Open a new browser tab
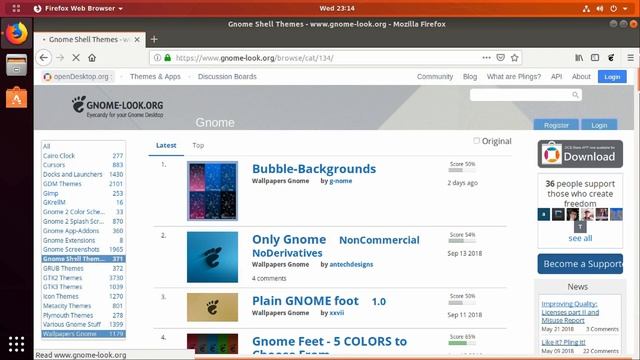Image resolution: width=640 pixels, height=360 pixels. (x=154, y=40)
